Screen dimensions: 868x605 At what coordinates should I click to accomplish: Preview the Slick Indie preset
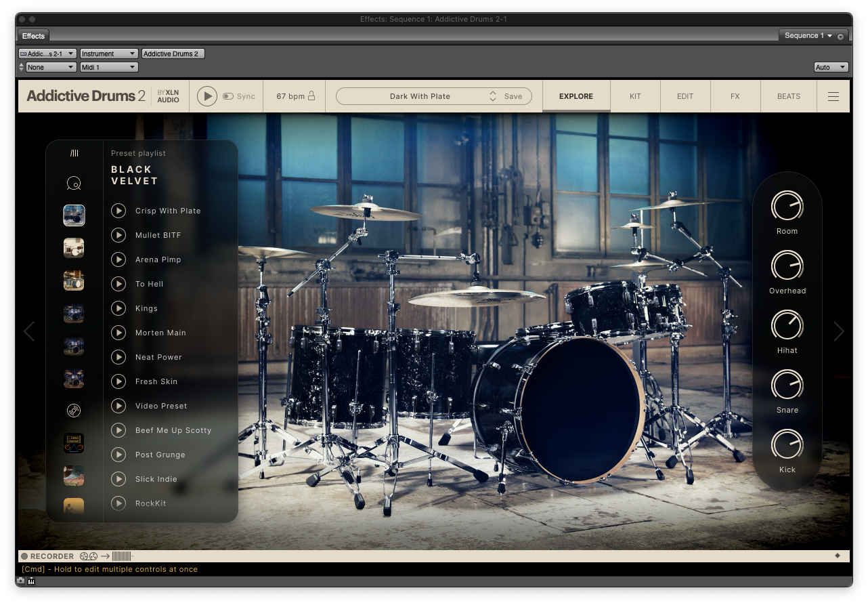tap(118, 479)
